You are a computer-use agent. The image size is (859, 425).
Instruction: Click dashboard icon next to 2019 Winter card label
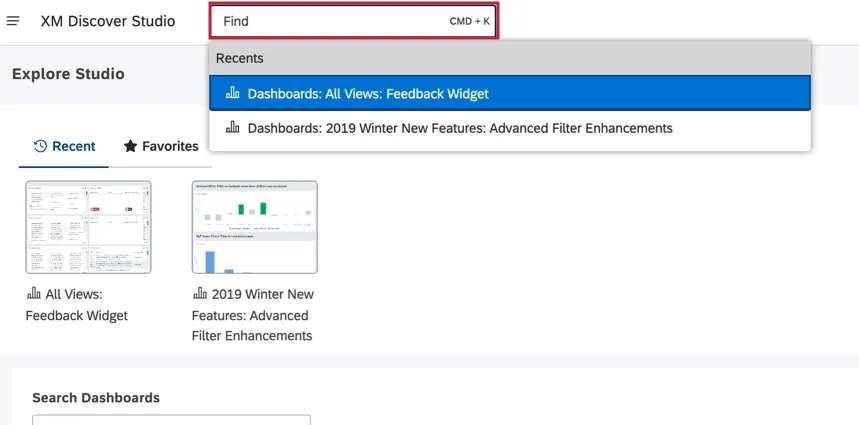coord(200,295)
